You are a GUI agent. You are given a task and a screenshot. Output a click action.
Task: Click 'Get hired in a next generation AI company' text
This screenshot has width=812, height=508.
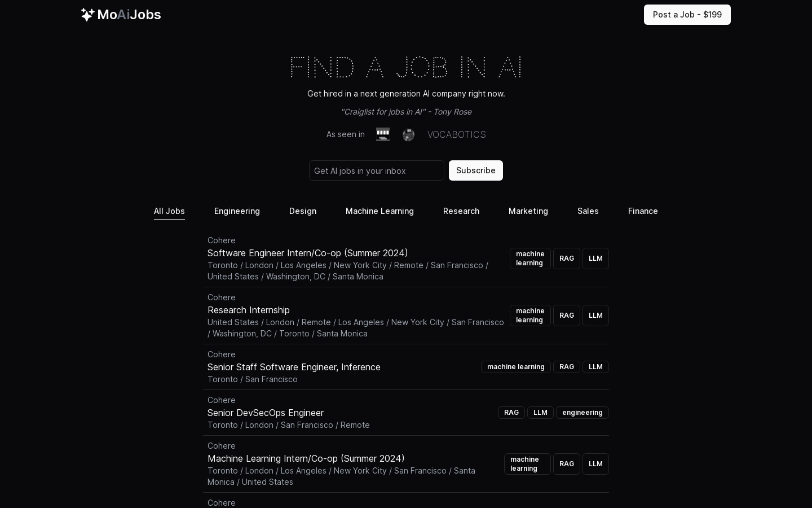406,94
